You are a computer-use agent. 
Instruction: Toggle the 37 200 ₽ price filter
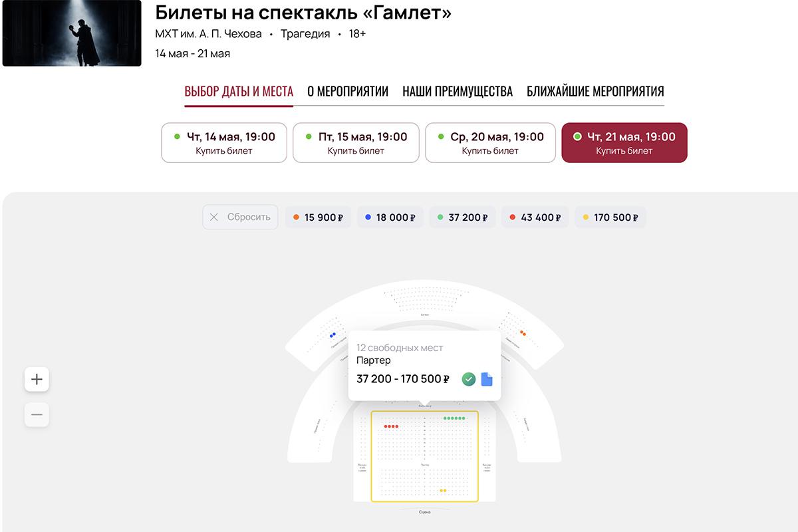462,217
